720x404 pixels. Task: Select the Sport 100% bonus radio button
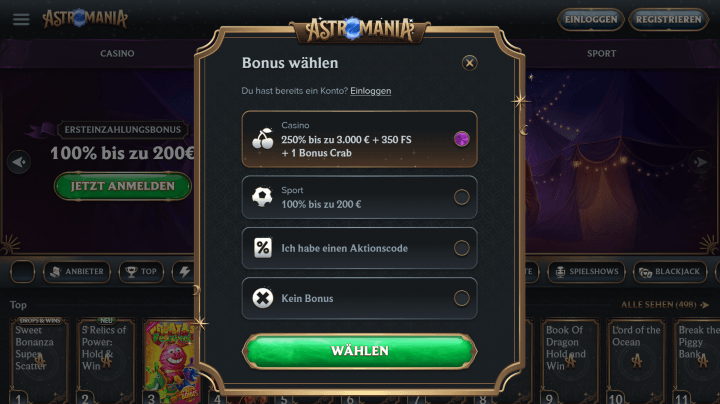click(461, 197)
